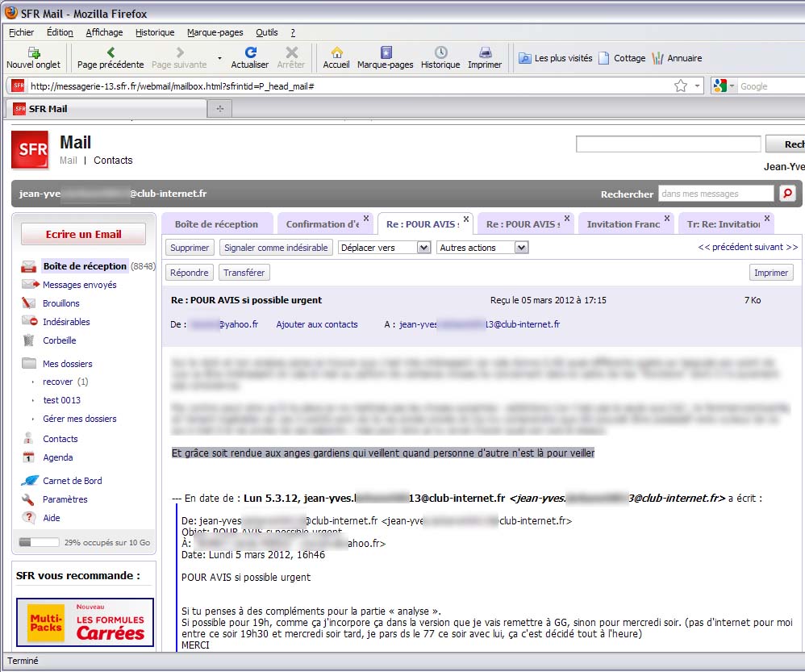Switch to the Boîte de réception tab
This screenshot has height=672, width=805.
[217, 223]
